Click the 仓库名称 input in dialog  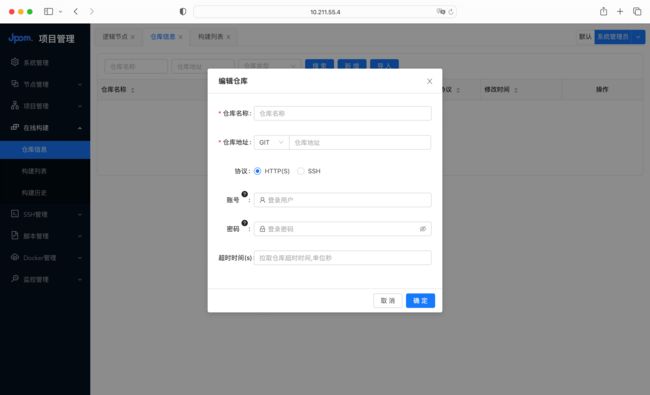click(342, 113)
